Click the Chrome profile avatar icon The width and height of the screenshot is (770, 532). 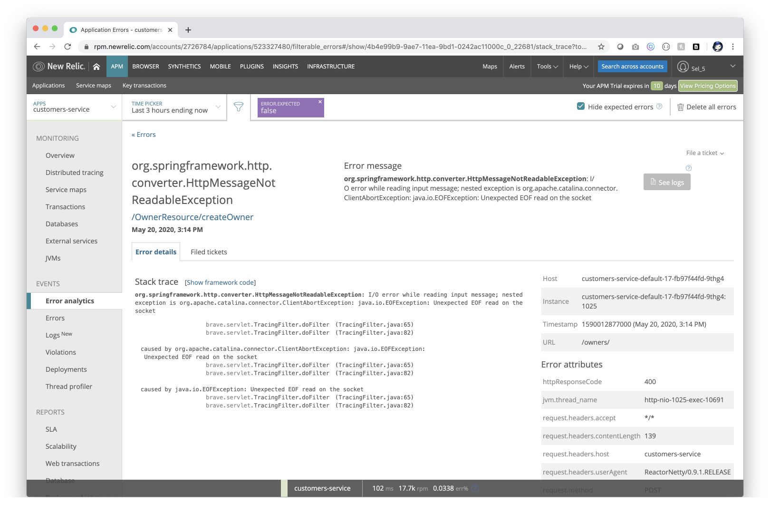pyautogui.click(x=718, y=47)
